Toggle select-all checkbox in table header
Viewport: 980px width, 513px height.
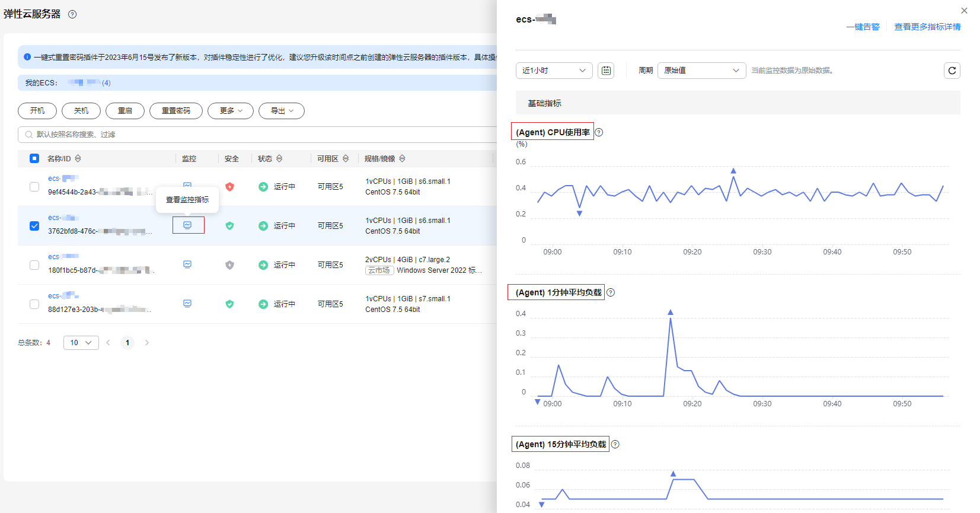point(34,158)
